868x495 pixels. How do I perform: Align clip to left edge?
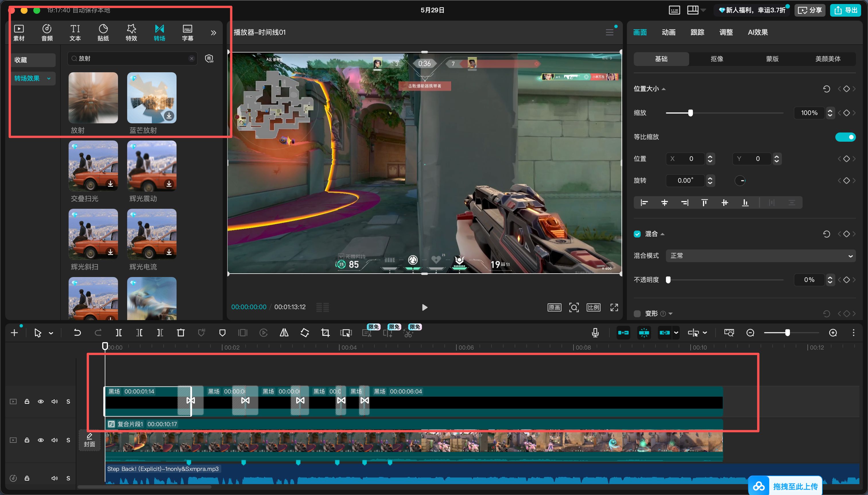coord(644,203)
